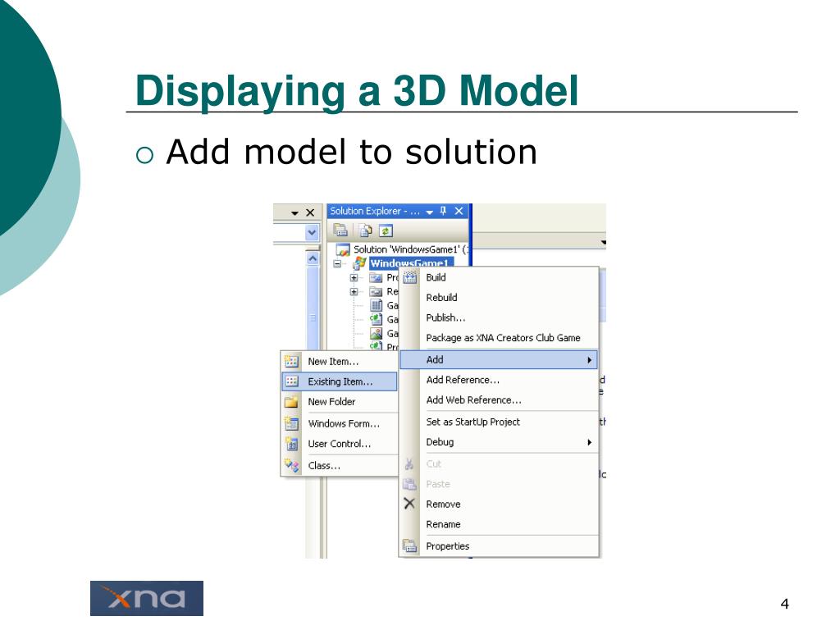Viewport: 840px width, 630px height.
Task: Expand the Properties tree node plus box
Action: click(x=354, y=277)
